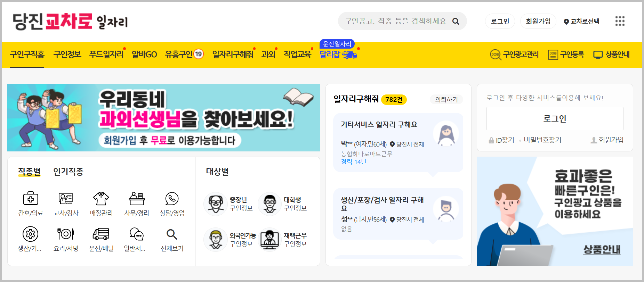Open the 직업교육 menu
The height and width of the screenshot is (282, 644).
click(x=297, y=55)
